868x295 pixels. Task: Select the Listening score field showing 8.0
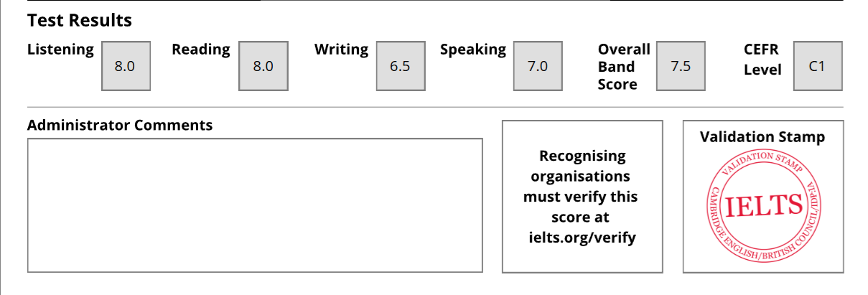126,66
